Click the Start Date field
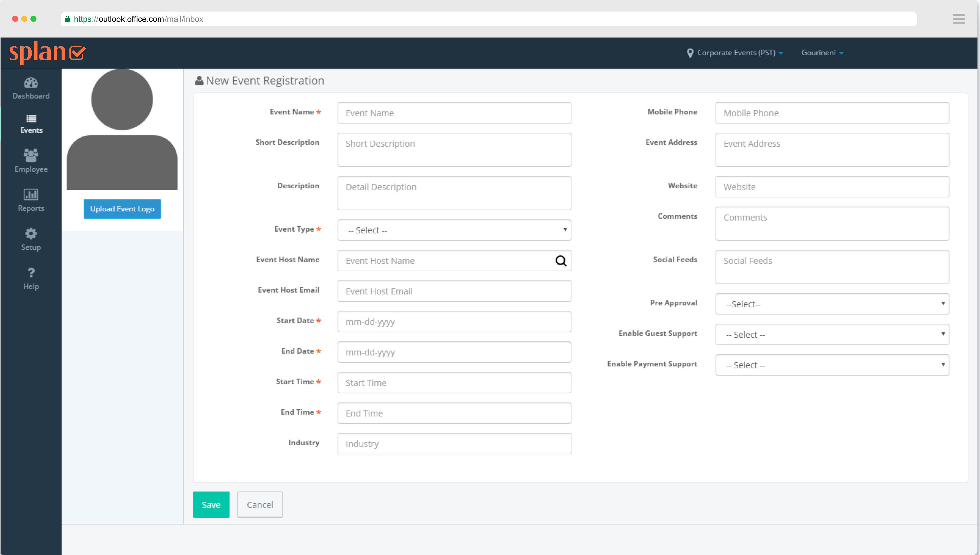This screenshot has width=980, height=555. 454,321
